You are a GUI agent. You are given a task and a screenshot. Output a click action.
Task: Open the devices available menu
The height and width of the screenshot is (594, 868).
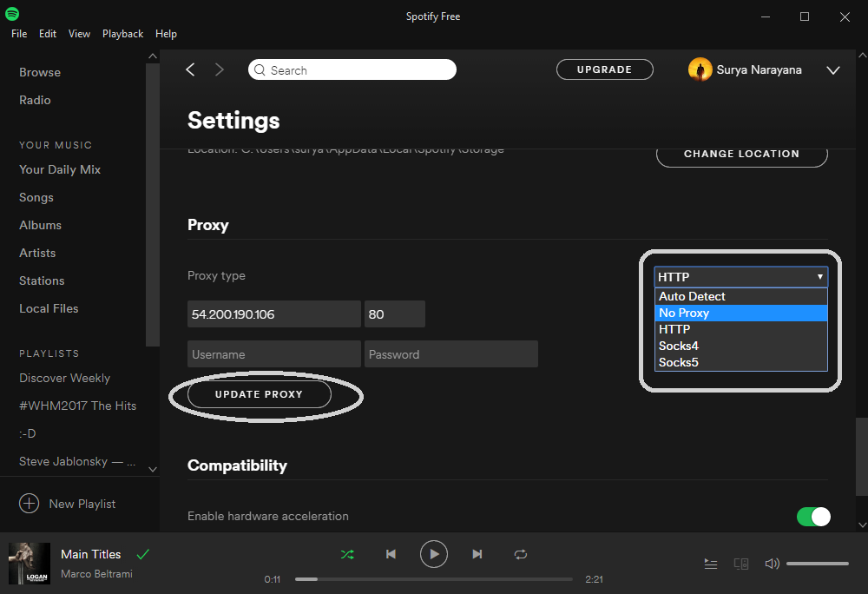(x=741, y=564)
